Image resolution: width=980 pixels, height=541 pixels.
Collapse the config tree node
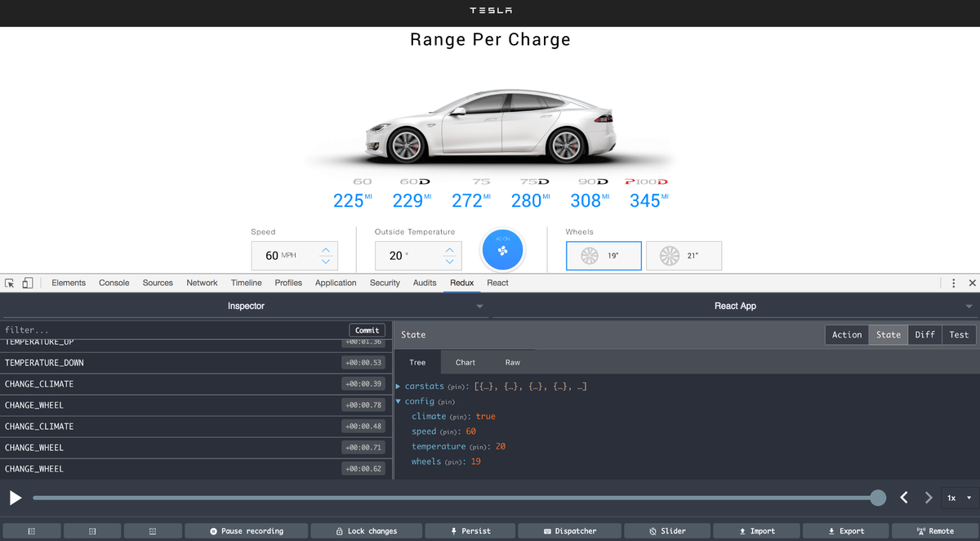tap(399, 401)
